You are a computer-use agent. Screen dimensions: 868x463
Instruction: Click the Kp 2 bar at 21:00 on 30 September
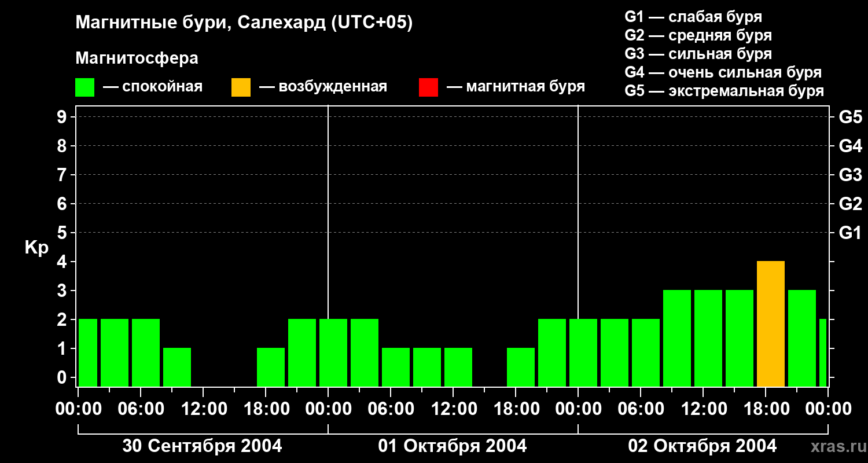click(302, 352)
